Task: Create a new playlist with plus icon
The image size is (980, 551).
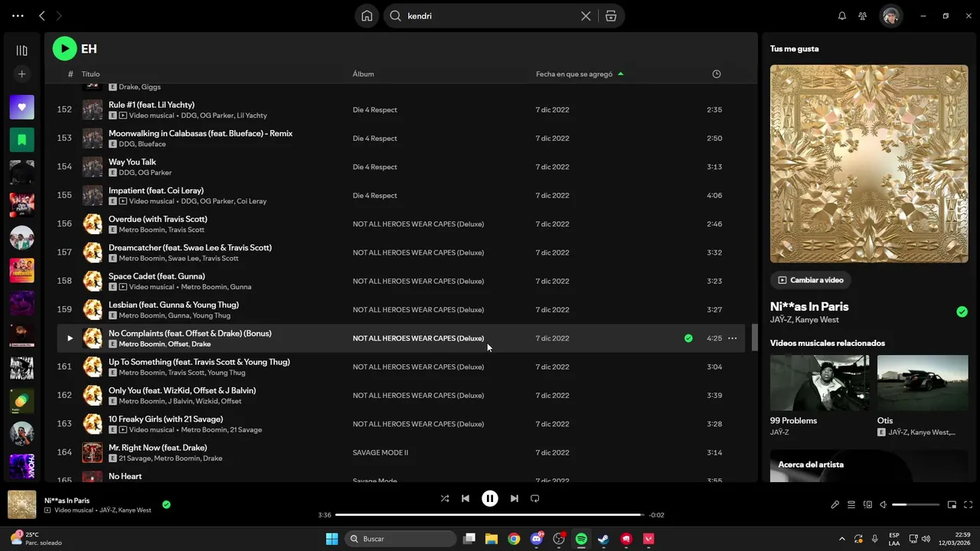Action: click(x=21, y=74)
